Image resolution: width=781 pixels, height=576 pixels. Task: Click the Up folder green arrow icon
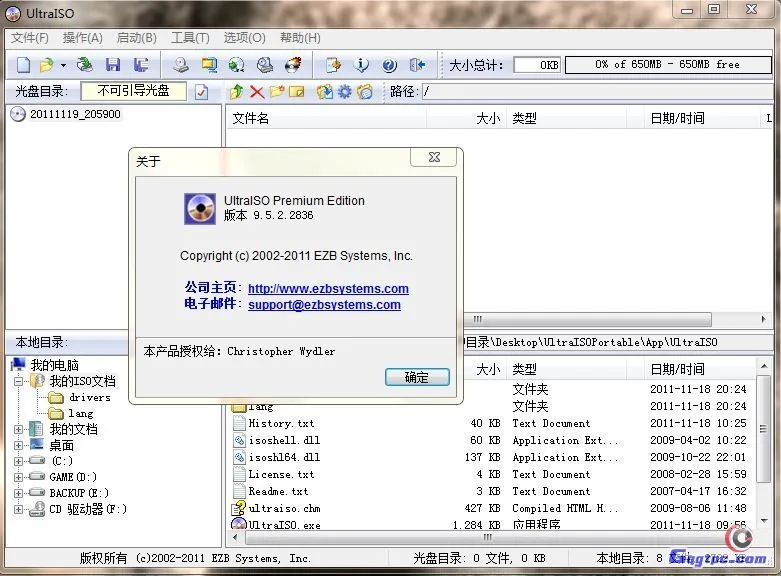pos(236,92)
